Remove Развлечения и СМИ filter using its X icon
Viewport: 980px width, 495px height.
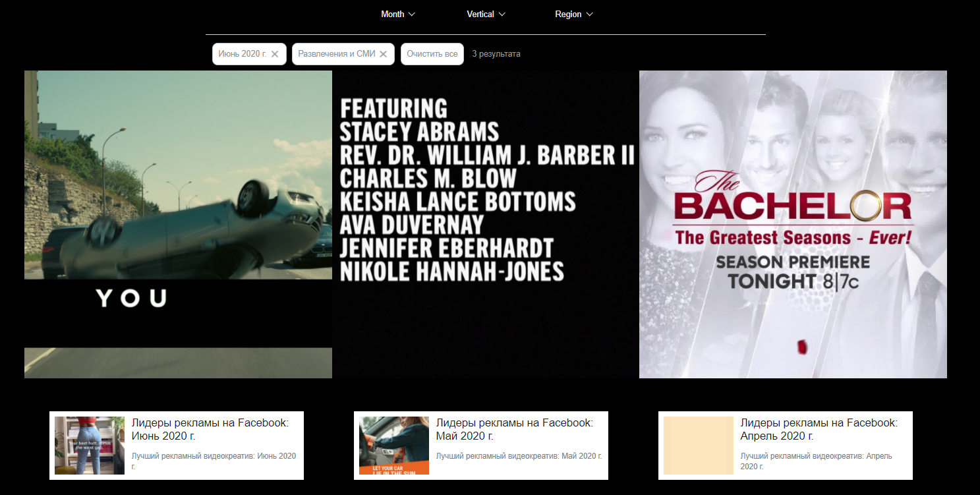383,54
